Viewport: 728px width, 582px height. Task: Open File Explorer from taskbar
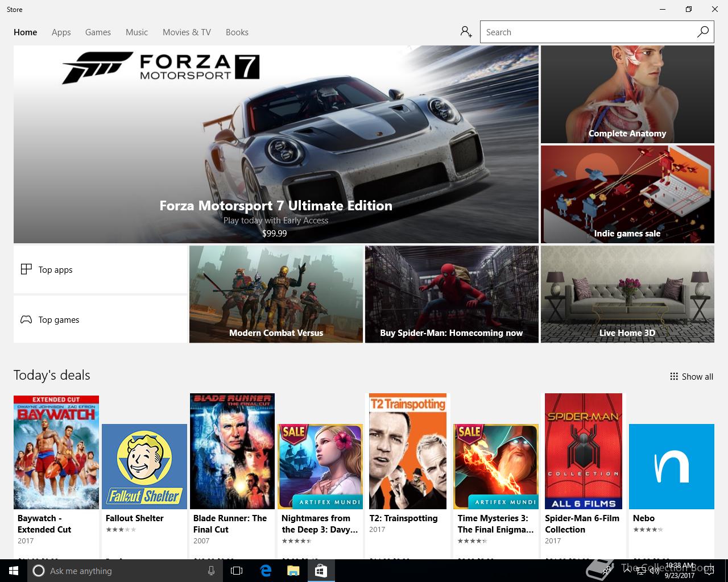(293, 571)
